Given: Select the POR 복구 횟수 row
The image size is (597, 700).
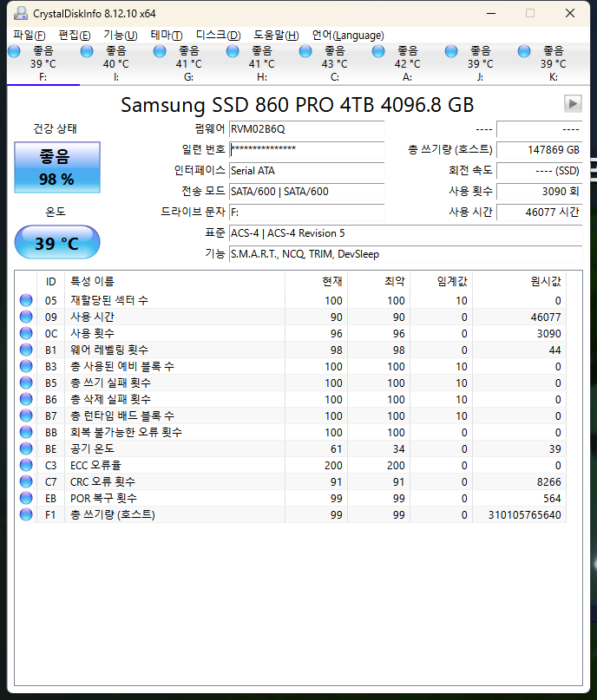Looking at the screenshot, I should [291, 498].
